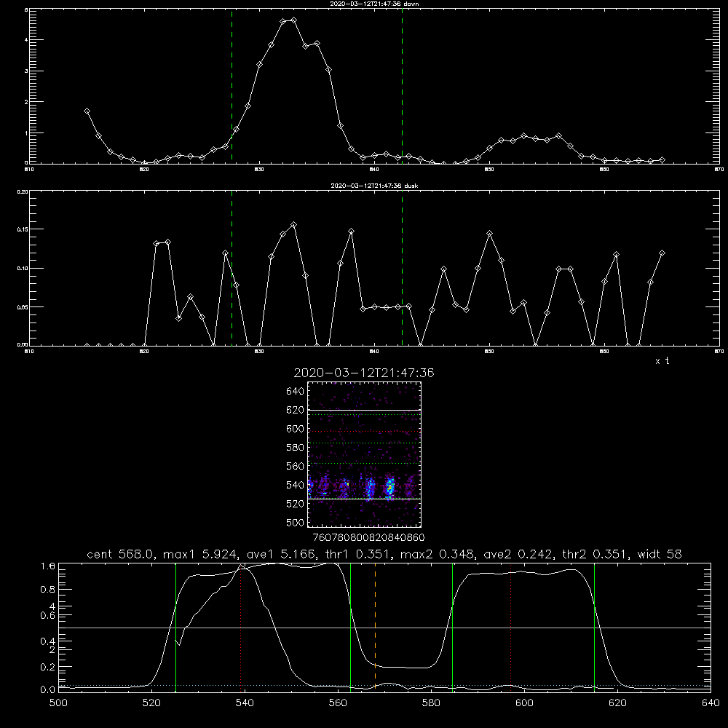
Task: Click the bottom plot x-axis label 580
Action: [x=431, y=703]
